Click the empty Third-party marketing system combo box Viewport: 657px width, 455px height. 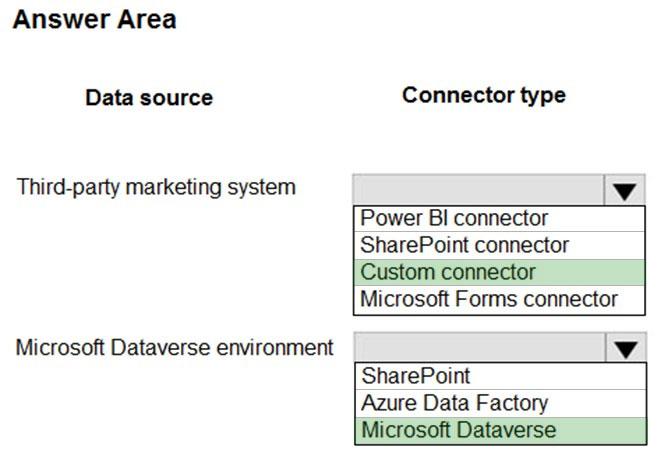pyautogui.click(x=478, y=190)
